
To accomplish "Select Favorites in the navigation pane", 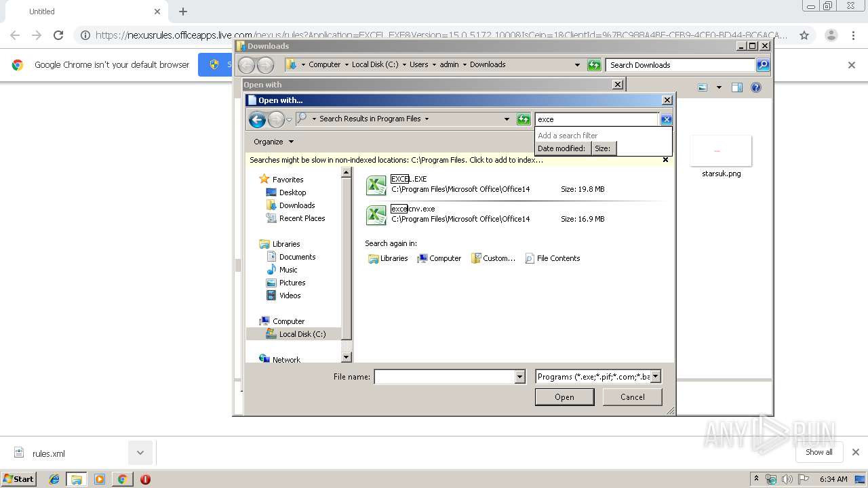I will coord(288,180).
